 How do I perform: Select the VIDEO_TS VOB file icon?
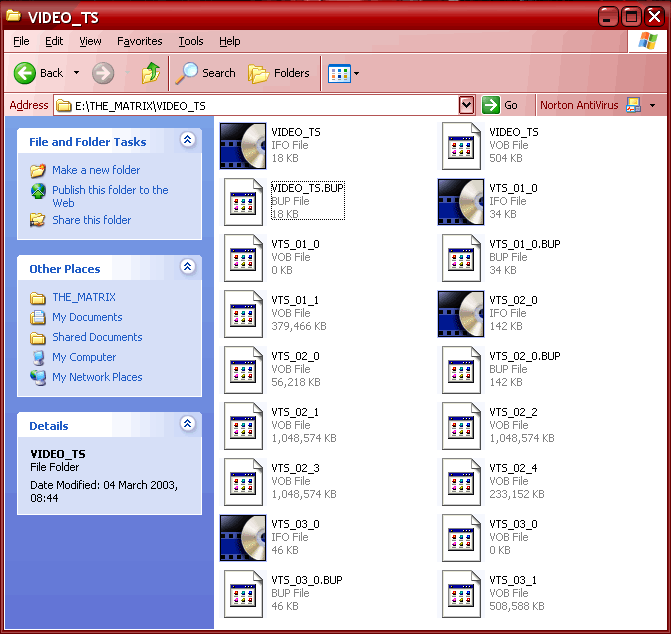461,146
